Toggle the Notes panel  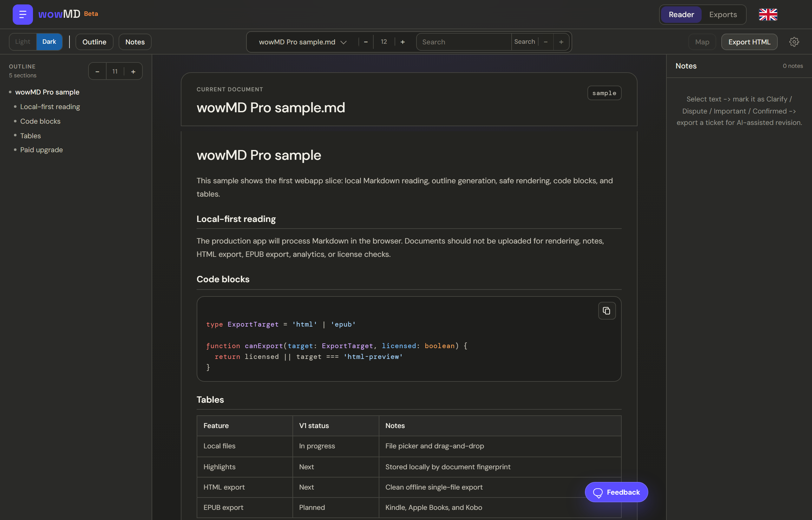pos(135,42)
